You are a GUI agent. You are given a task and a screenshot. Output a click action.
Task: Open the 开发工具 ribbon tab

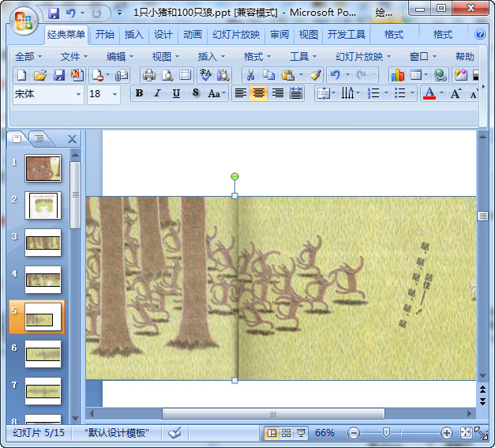tap(347, 34)
